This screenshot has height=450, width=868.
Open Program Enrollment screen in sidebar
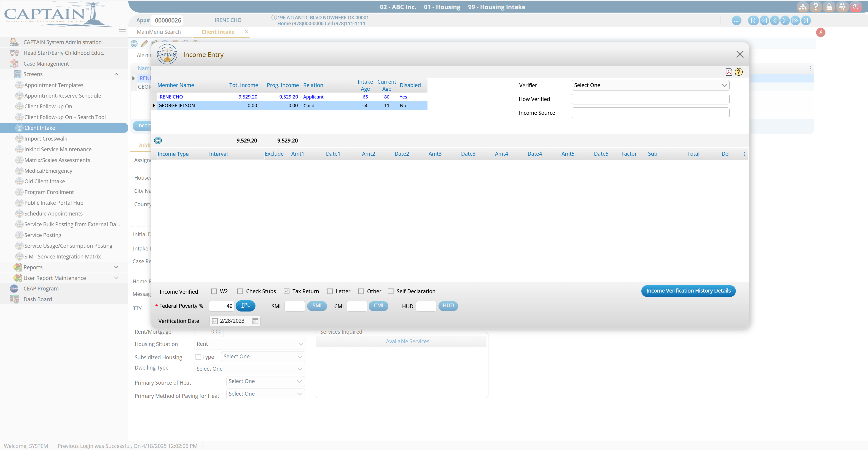click(x=49, y=192)
